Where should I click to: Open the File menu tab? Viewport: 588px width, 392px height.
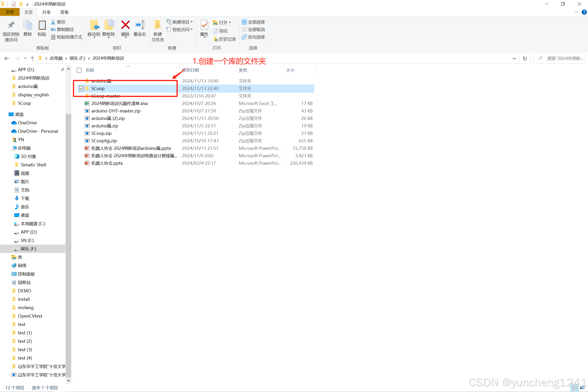[x=10, y=12]
